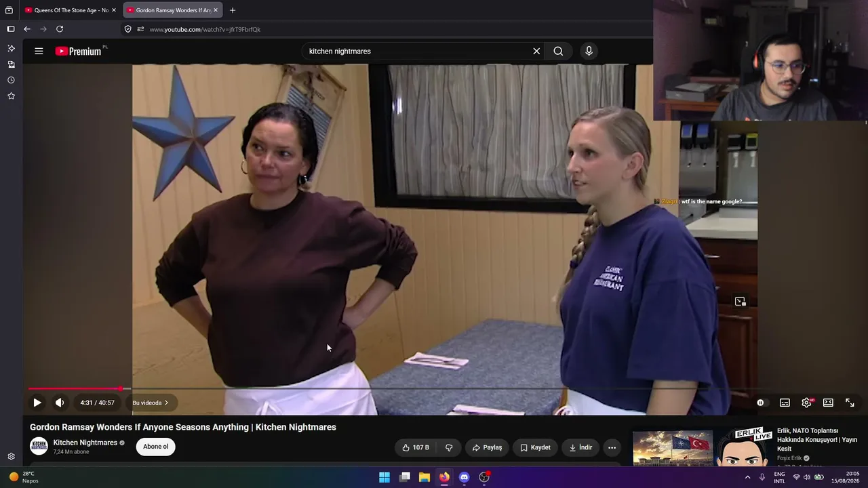The image size is (868, 488).
Task: Open the AI sparkle tool in the sidebar
Action: tap(11, 49)
